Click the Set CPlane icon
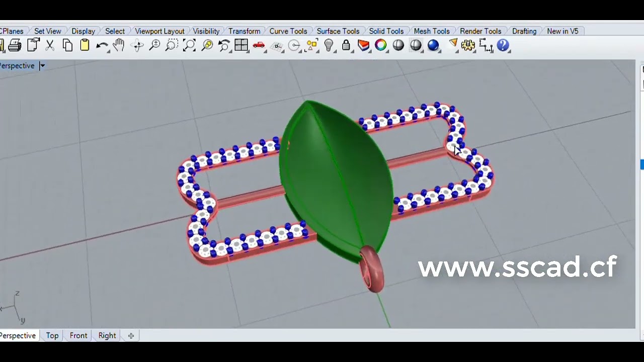 tap(277, 46)
